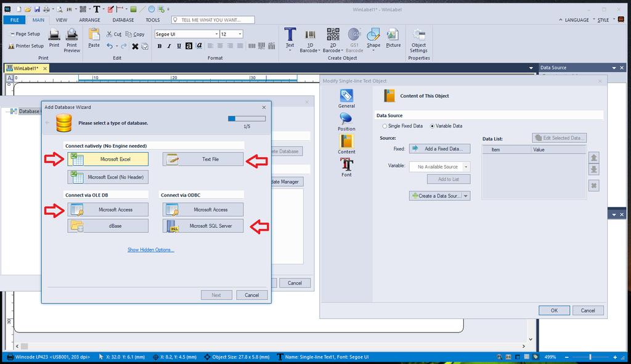
Task: Insert a 2D Barcode object
Action: coord(333,41)
